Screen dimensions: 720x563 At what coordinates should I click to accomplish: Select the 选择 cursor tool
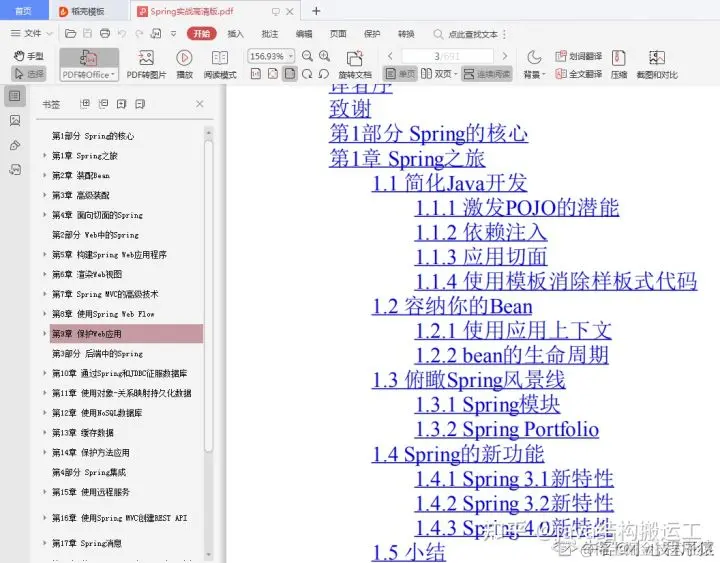pyautogui.click(x=28, y=73)
